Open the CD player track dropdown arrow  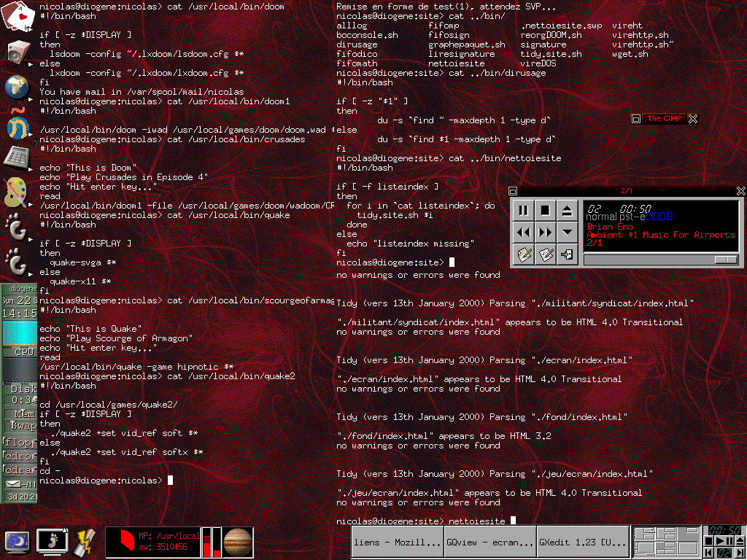(x=567, y=233)
